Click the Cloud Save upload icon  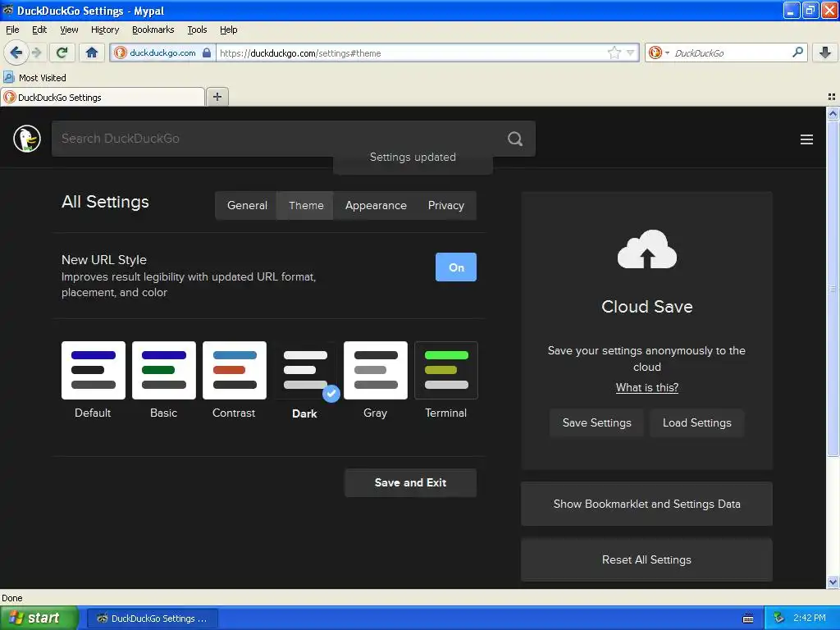coord(646,249)
